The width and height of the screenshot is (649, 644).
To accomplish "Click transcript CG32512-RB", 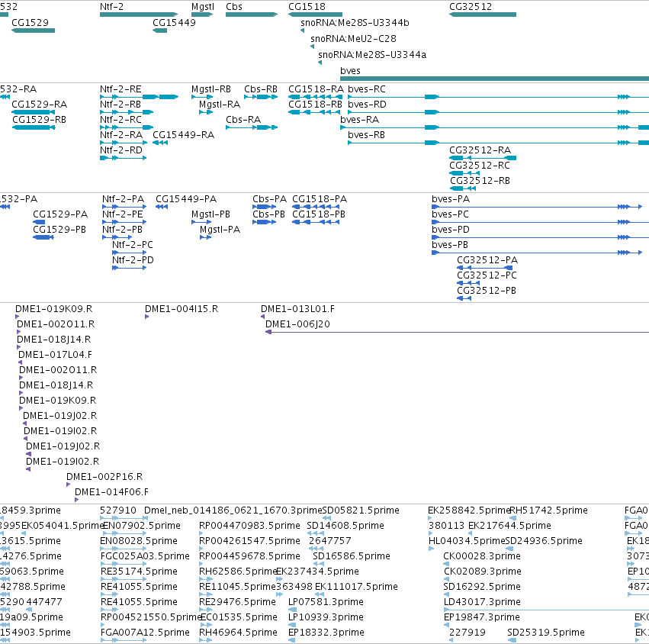I will click(463, 188).
